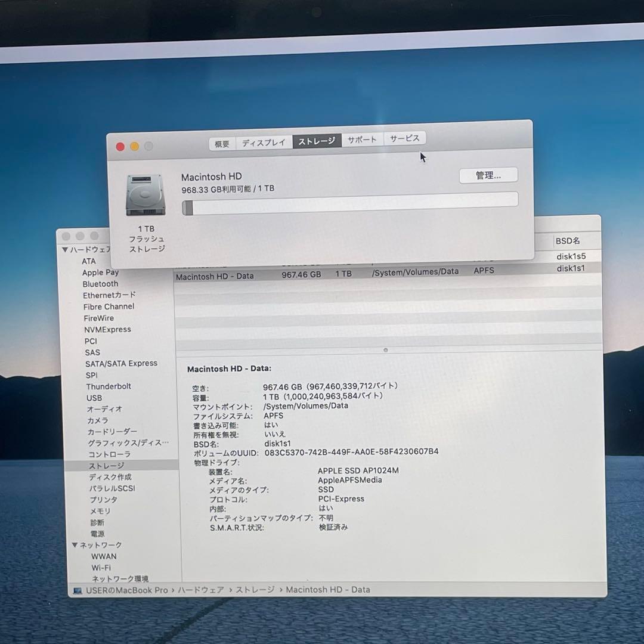This screenshot has height=644, width=644.
Task: Collapse the ネットワーク tree section
Action: point(75,544)
